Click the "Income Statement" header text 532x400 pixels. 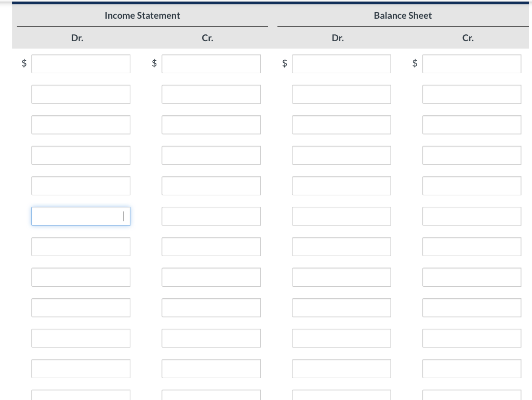(x=142, y=16)
